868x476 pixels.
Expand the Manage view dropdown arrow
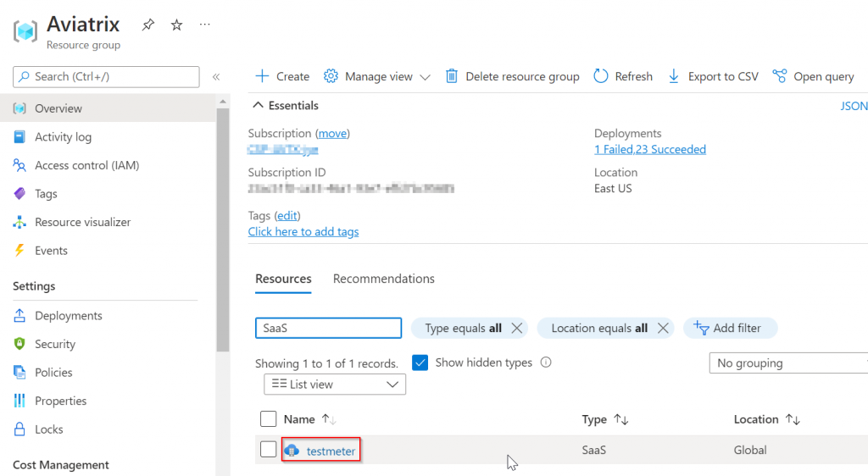pos(425,77)
